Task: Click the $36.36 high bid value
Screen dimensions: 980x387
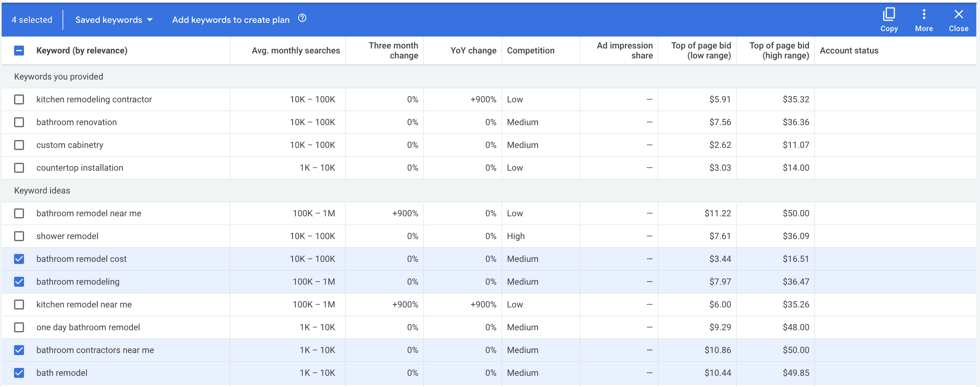Action: click(796, 122)
